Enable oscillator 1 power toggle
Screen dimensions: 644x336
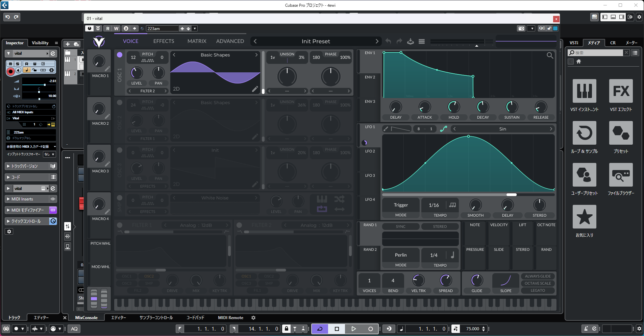point(120,55)
